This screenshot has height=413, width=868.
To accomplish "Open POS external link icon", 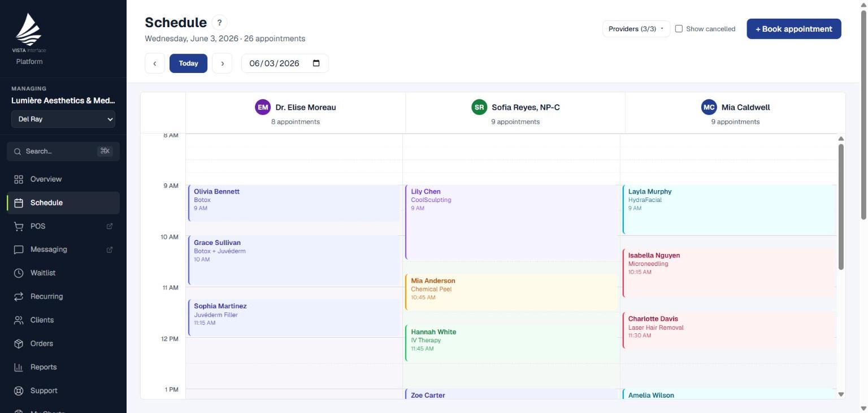I will (110, 226).
